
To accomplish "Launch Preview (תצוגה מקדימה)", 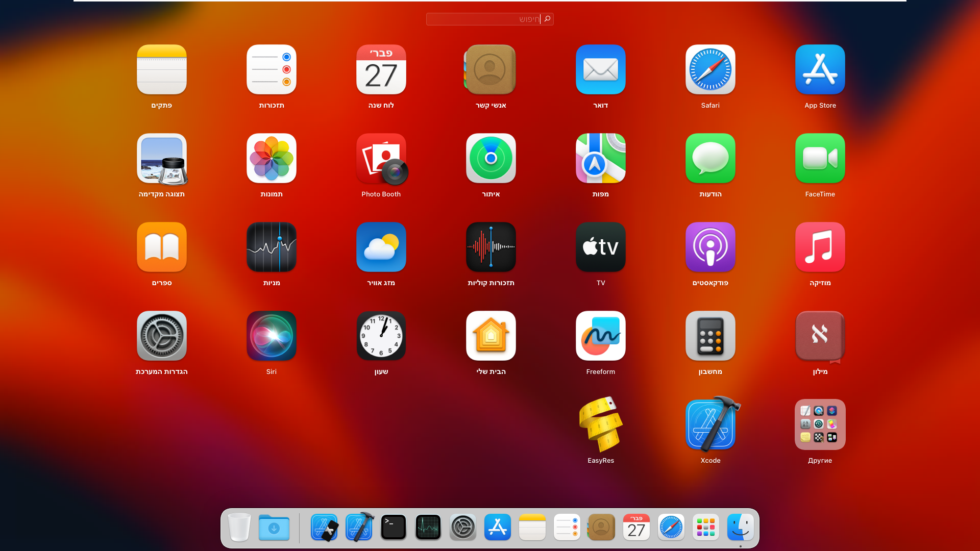I will point(162,158).
